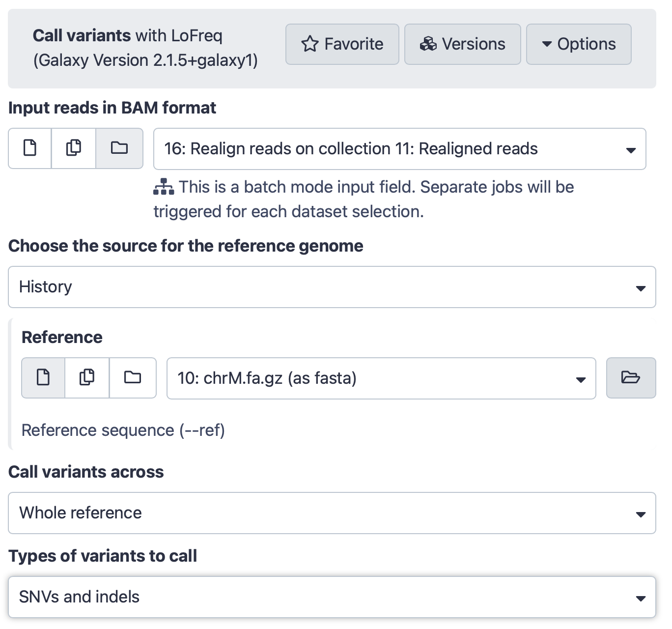672x629 pixels.
Task: Click the batch mode input field notice
Action: [x=364, y=199]
